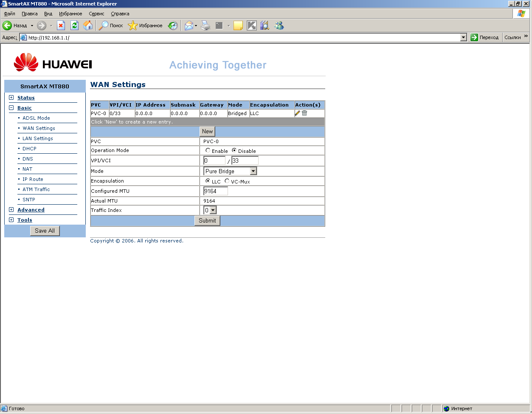
Task: Open the Mode dropdown showing Pure Bridge
Action: tap(230, 171)
